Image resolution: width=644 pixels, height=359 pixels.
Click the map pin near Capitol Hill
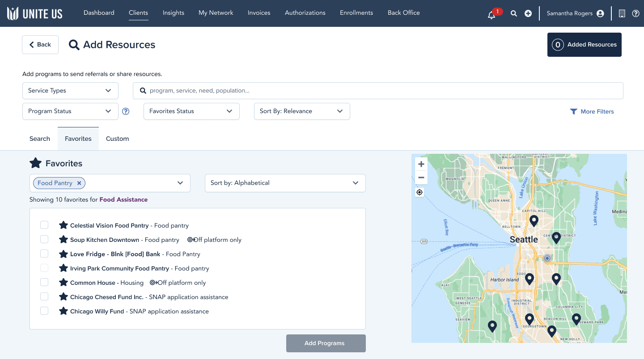(x=534, y=221)
